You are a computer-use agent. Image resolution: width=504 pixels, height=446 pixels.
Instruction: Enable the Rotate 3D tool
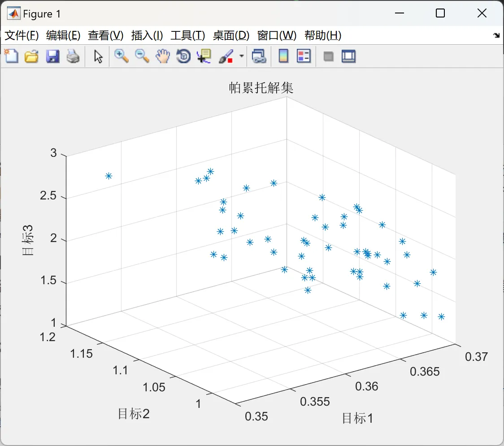(x=183, y=56)
